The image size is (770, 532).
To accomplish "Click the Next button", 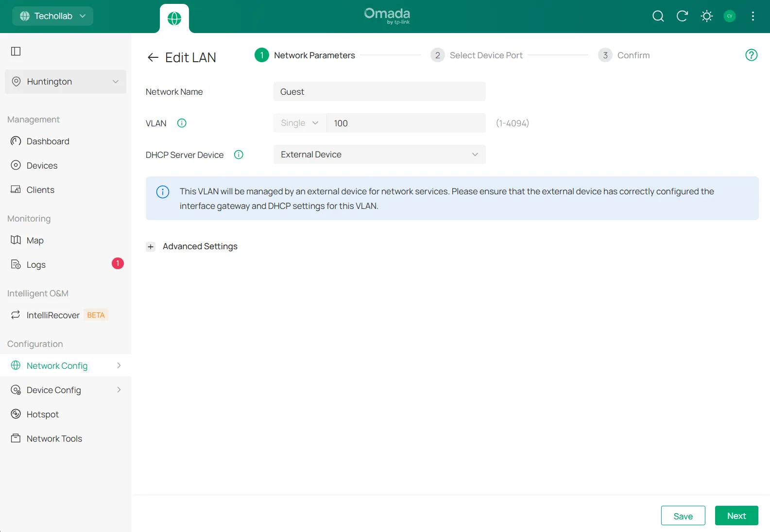I will 736,516.
